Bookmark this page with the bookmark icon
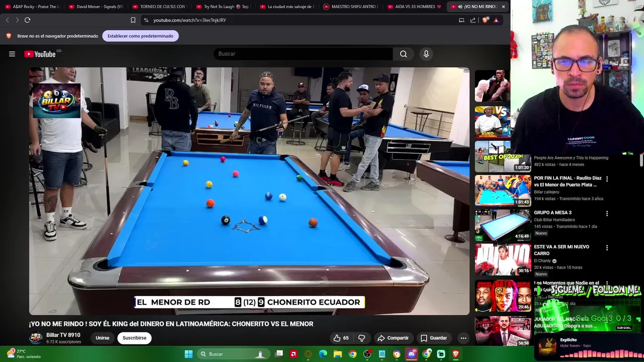Screen dimensions: 644x362 [133, 20]
